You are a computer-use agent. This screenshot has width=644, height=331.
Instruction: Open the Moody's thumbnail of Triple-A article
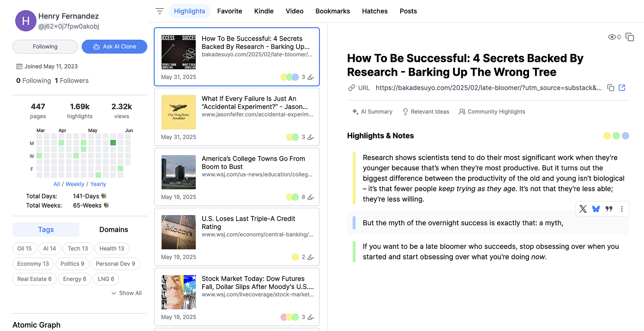tap(179, 232)
